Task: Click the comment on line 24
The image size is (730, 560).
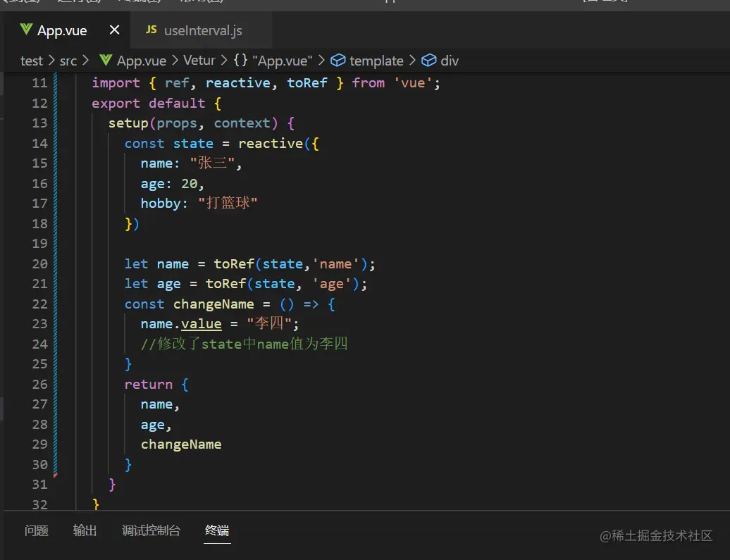Action: click(x=245, y=344)
